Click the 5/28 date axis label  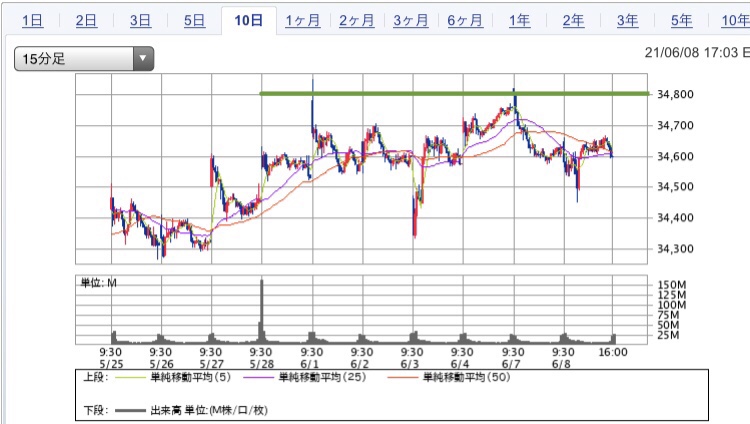coord(262,364)
